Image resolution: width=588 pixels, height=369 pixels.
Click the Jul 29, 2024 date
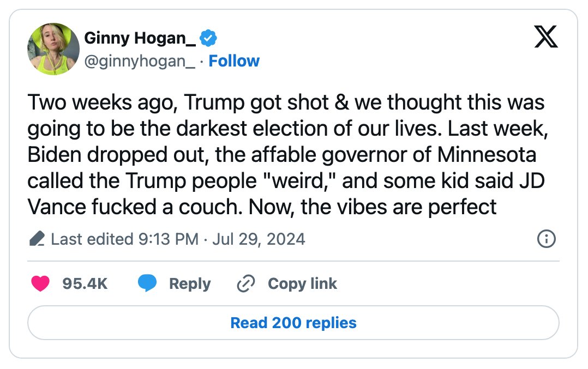click(259, 239)
